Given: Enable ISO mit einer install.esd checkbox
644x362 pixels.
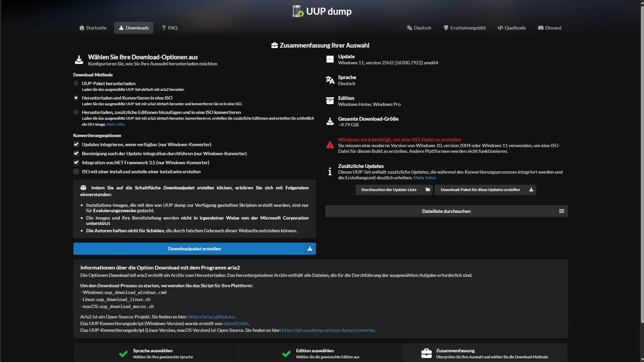Looking at the screenshot, I should pyautogui.click(x=76, y=172).
